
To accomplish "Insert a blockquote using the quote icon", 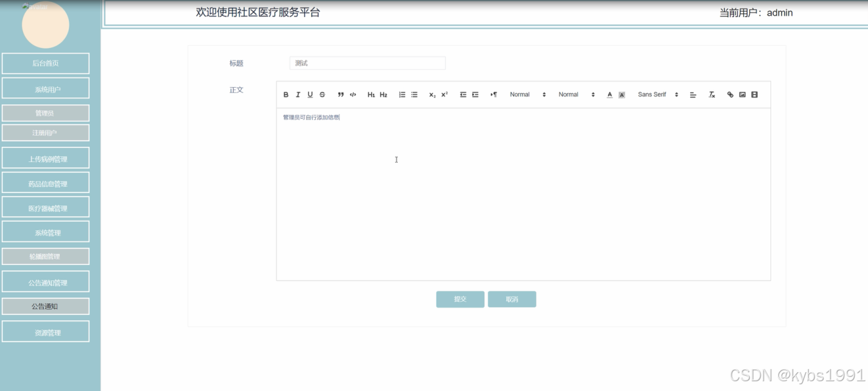I will point(341,94).
